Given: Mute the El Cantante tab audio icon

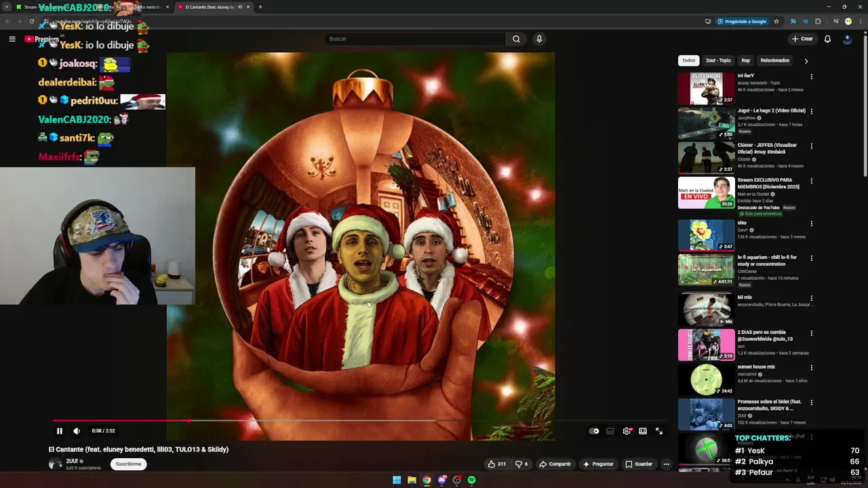Looking at the screenshot, I should coord(239,7).
